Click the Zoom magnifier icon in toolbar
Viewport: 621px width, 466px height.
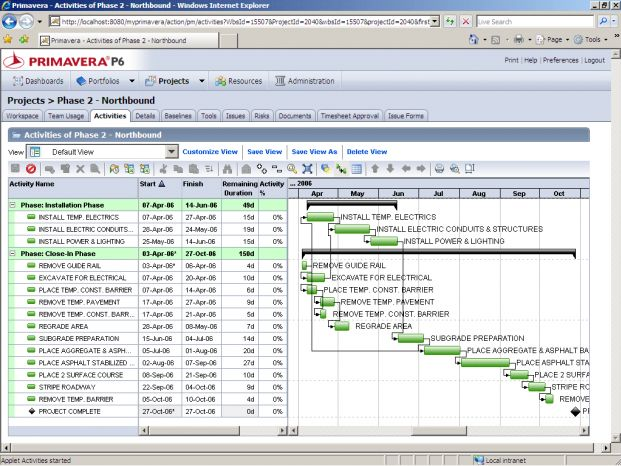292,169
